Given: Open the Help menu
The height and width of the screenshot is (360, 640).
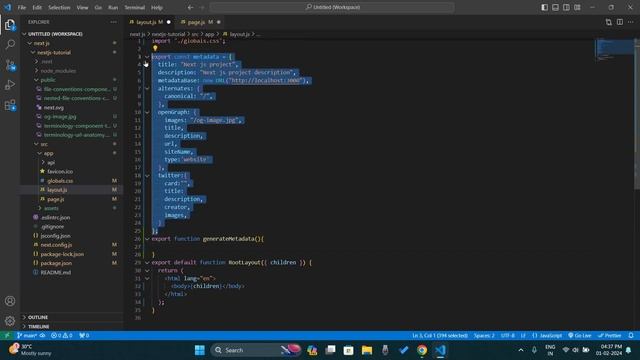Looking at the screenshot, I should click(157, 7).
